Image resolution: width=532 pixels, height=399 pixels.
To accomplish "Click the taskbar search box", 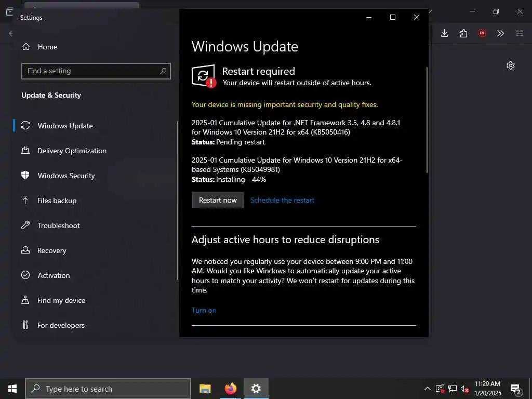I will tap(108, 389).
